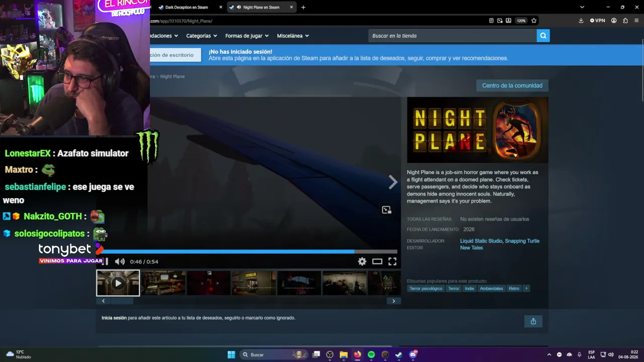Open developer Liquid Static Studio link

481,241
